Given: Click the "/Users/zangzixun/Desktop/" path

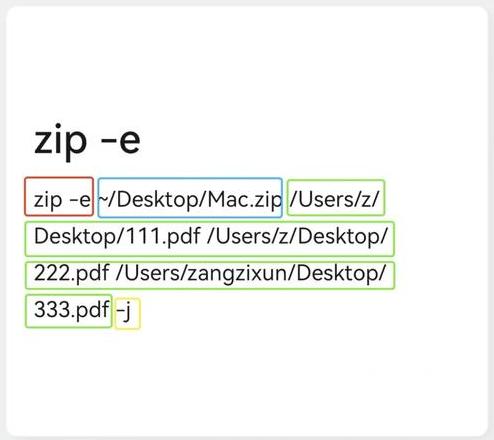Looking at the screenshot, I should [x=251, y=274].
